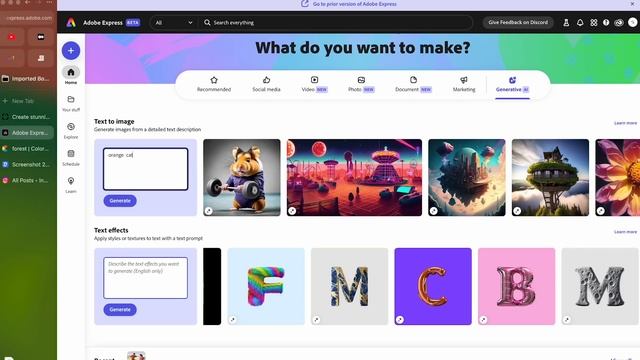The image size is (640, 360).
Task: Select the Generative AI tab
Action: pos(513,84)
